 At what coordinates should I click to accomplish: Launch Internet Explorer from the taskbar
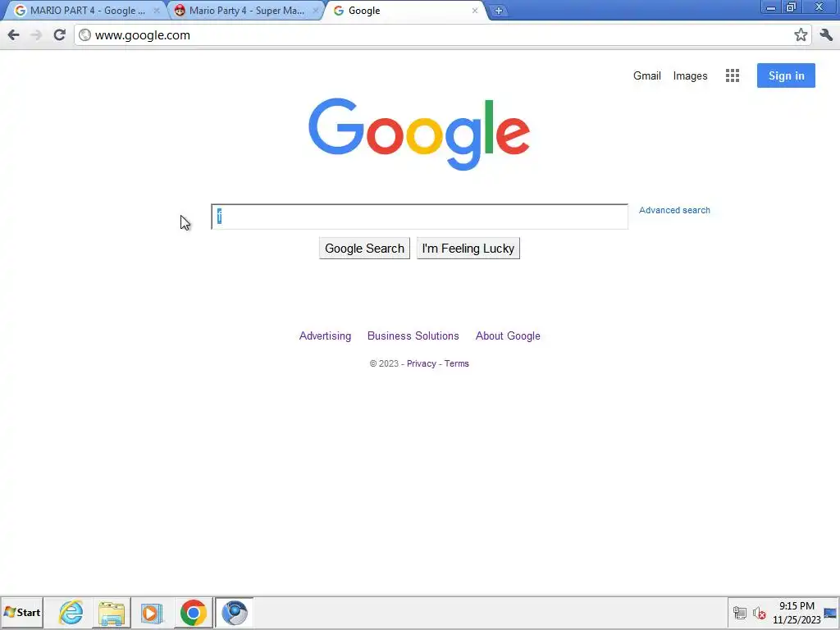pyautogui.click(x=71, y=612)
